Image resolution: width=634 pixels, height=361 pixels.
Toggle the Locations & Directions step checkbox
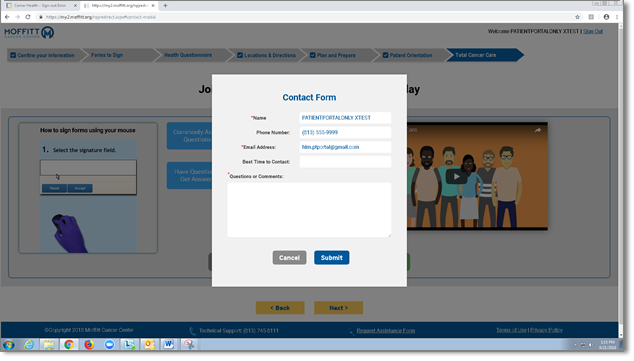pyautogui.click(x=240, y=55)
